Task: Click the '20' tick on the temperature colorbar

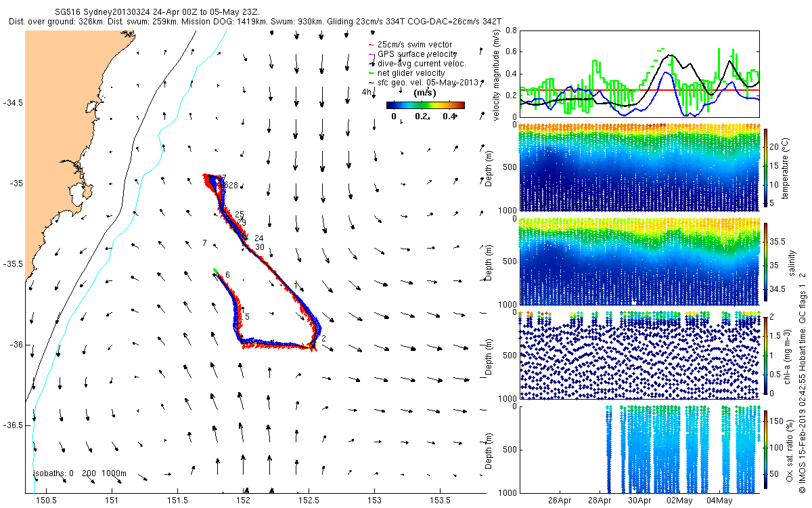Action: tap(775, 146)
